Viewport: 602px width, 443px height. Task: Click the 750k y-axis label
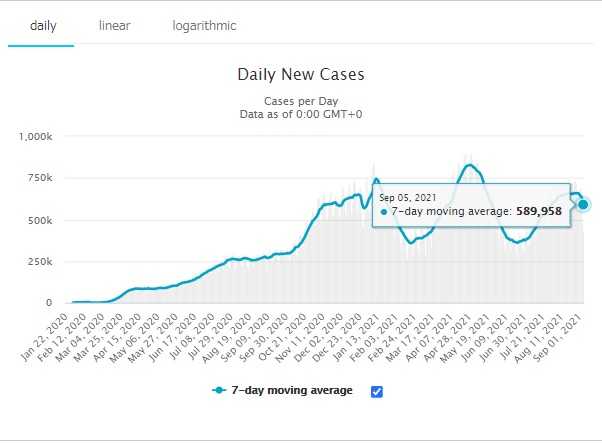pos(52,178)
